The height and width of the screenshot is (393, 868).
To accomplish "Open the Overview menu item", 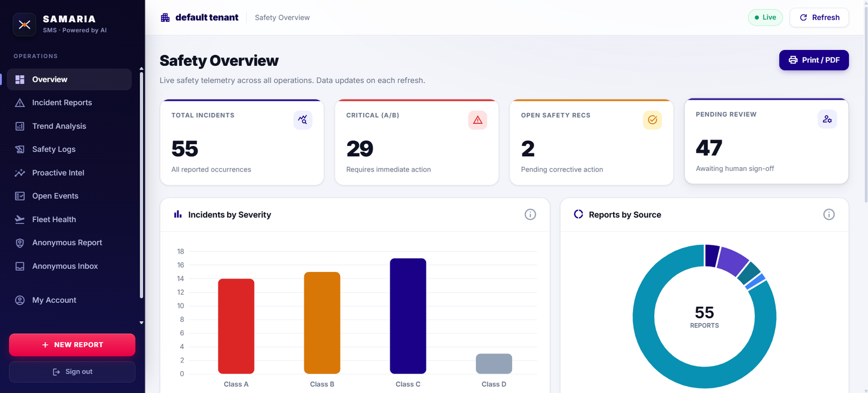I will 69,79.
